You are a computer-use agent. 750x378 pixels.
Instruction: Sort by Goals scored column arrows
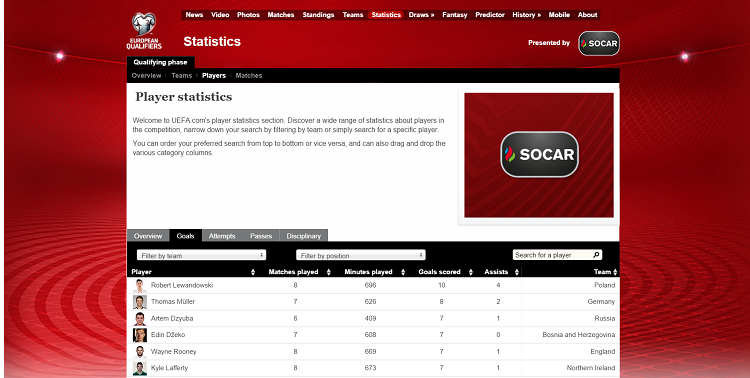pos(471,272)
